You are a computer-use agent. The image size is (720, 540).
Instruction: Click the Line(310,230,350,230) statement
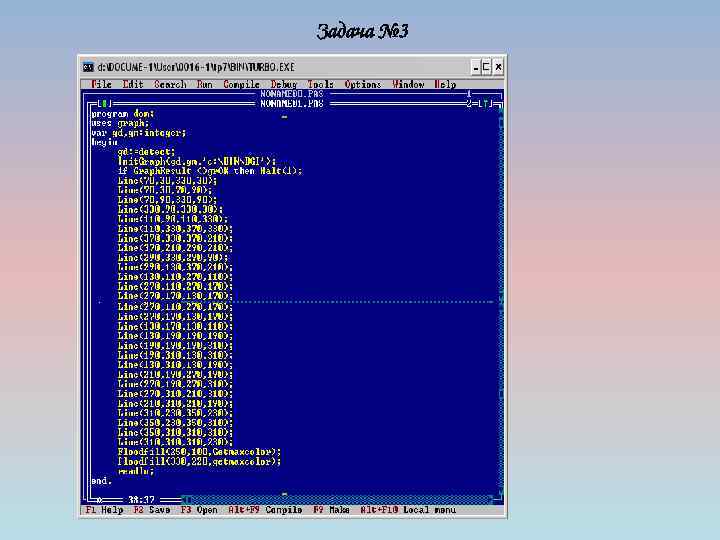coord(175,413)
